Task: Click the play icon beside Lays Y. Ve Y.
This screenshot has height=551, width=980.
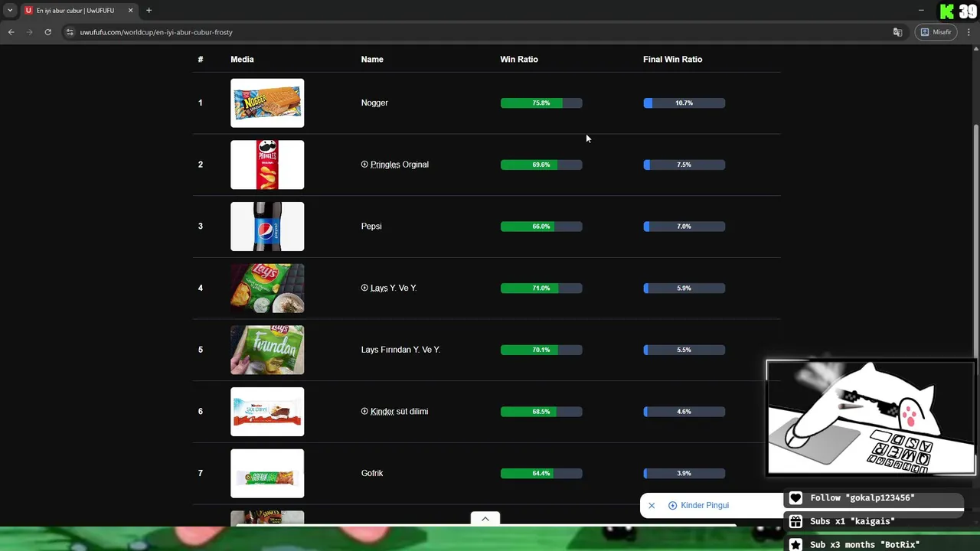Action: [x=364, y=288]
